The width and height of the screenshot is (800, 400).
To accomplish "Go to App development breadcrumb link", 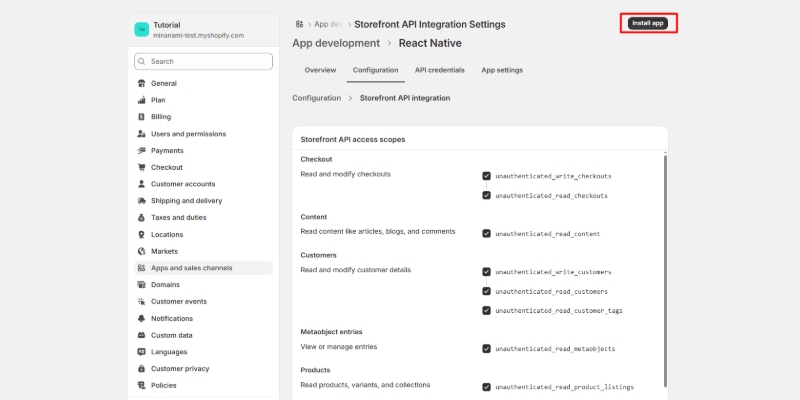I will tap(335, 43).
